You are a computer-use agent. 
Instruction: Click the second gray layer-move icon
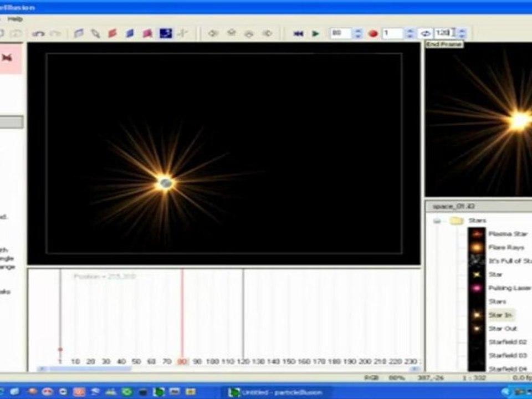[232, 33]
